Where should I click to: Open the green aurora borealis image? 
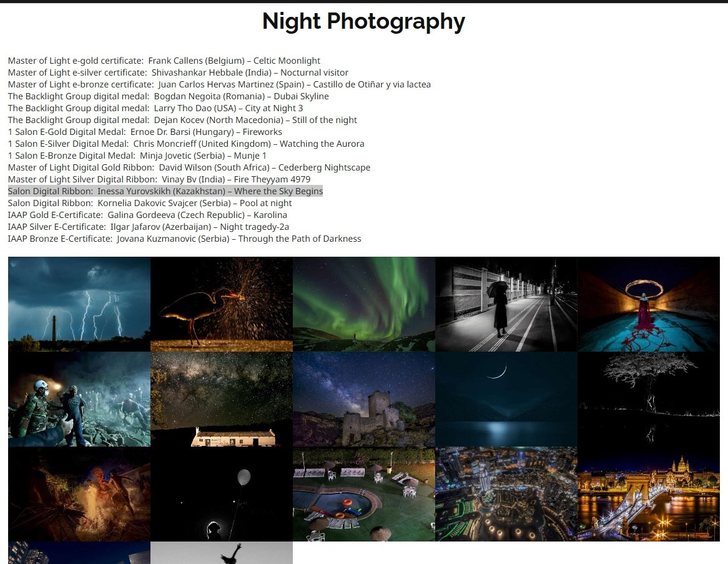coord(364,304)
